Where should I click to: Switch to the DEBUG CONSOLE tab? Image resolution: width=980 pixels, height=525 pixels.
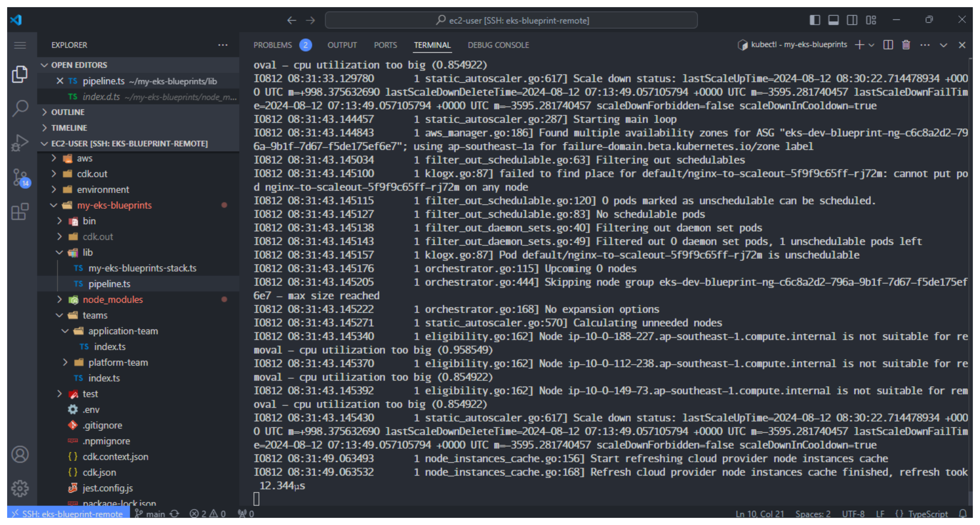click(x=498, y=45)
